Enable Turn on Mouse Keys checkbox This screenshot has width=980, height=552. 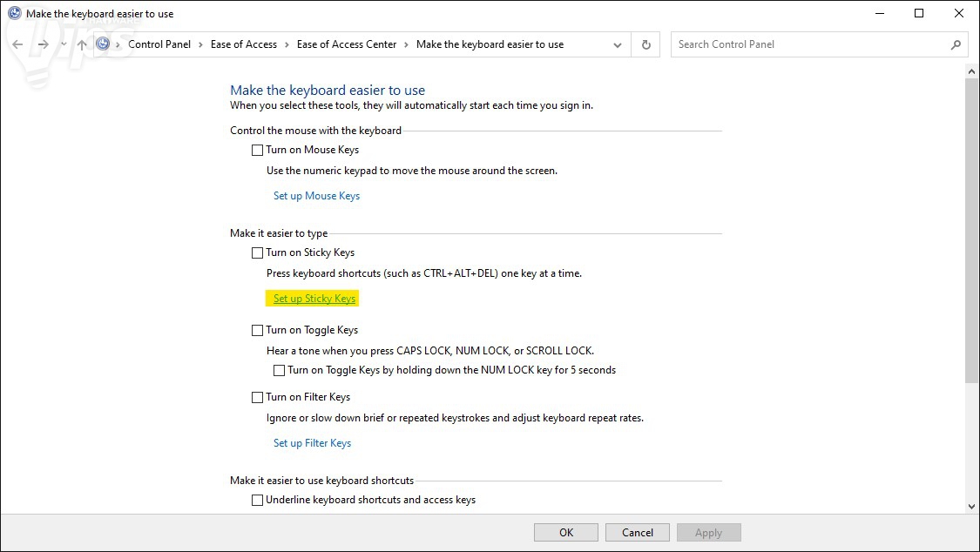point(257,150)
